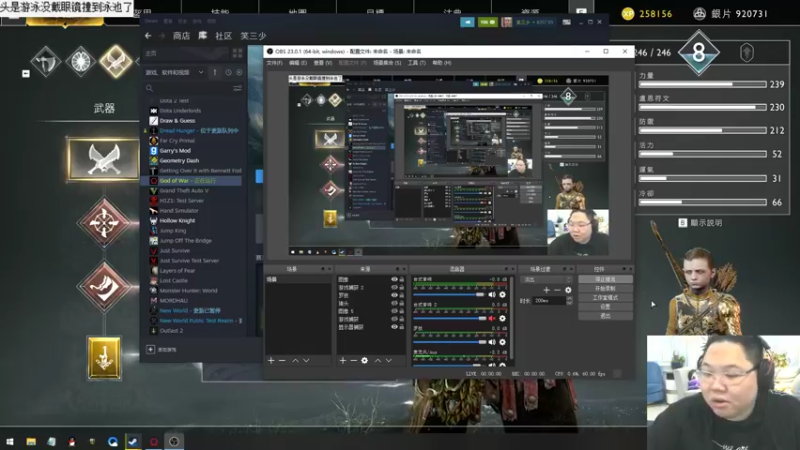Open scene transition properties gear
Image resolution: width=800 pixels, height=450 pixels.
click(568, 290)
